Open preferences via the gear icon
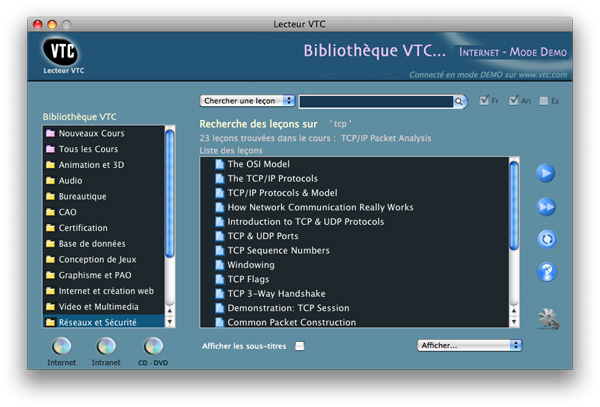The height and width of the screenshot is (407, 600). [x=548, y=319]
